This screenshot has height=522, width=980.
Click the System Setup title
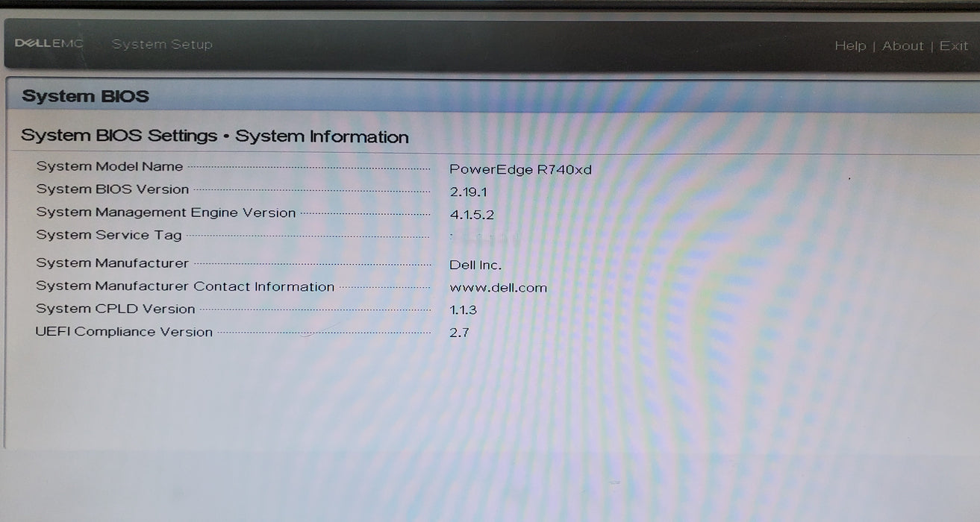tap(162, 44)
